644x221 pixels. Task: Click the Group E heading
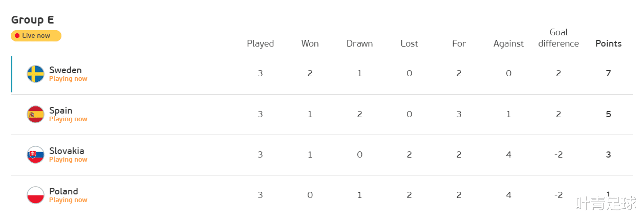click(x=33, y=20)
